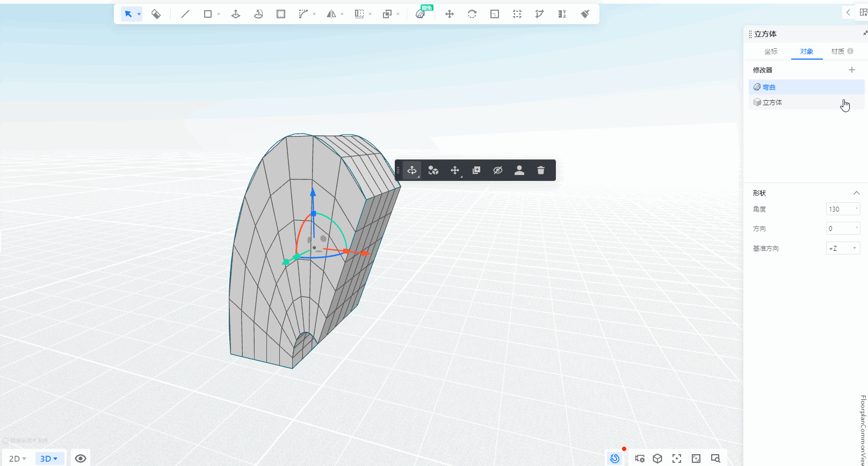Hide the selected object via crossed-eye icon
Image resolution: width=868 pixels, height=466 pixels.
pos(497,170)
